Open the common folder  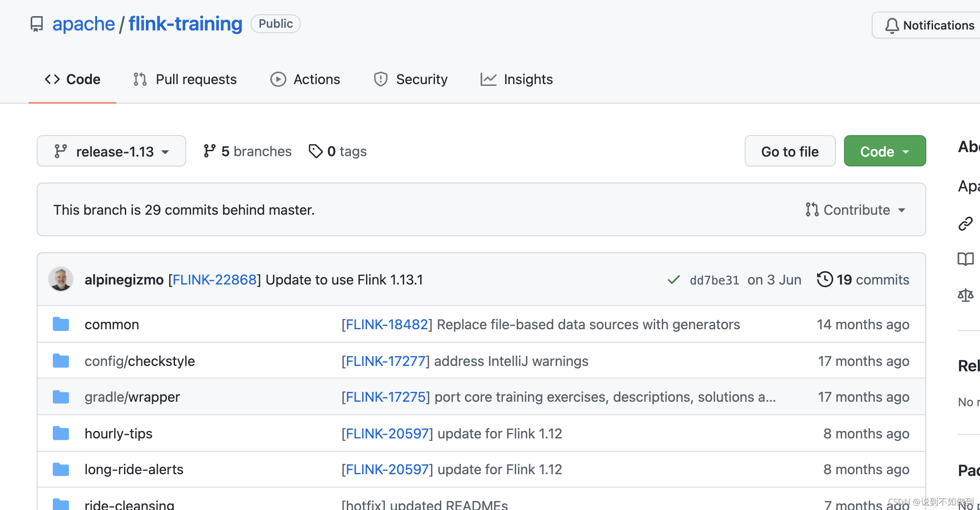tap(112, 324)
